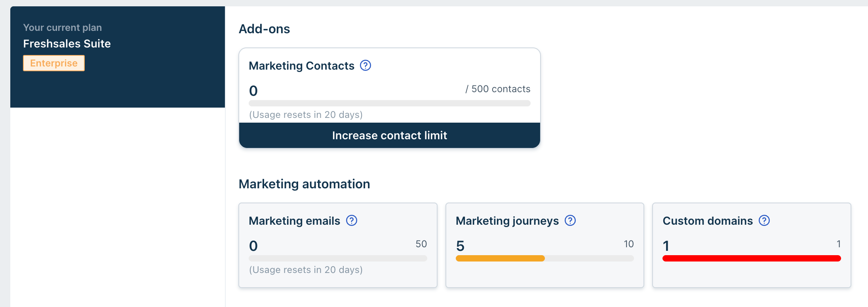The height and width of the screenshot is (307, 868).
Task: Click the orange Marketing journeys progress bar
Action: pos(500,258)
